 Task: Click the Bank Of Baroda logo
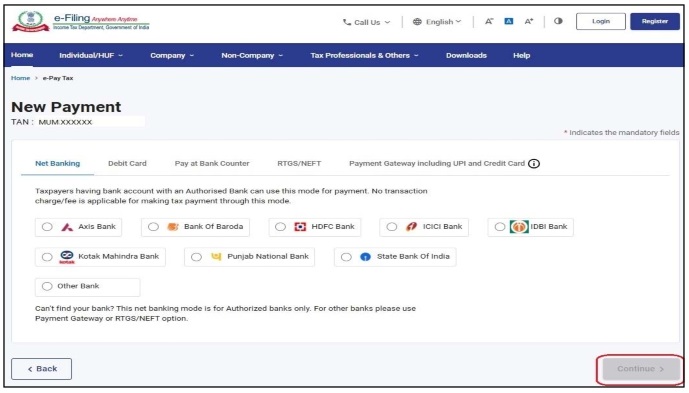(x=173, y=227)
